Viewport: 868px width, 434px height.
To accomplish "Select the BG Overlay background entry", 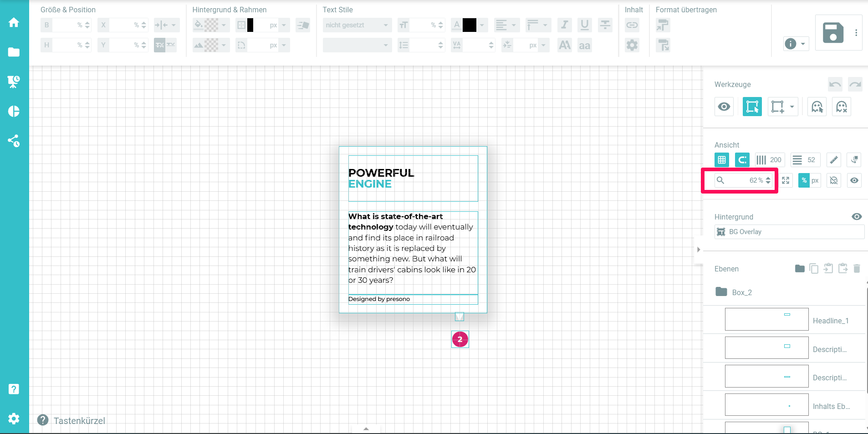I will click(x=789, y=232).
